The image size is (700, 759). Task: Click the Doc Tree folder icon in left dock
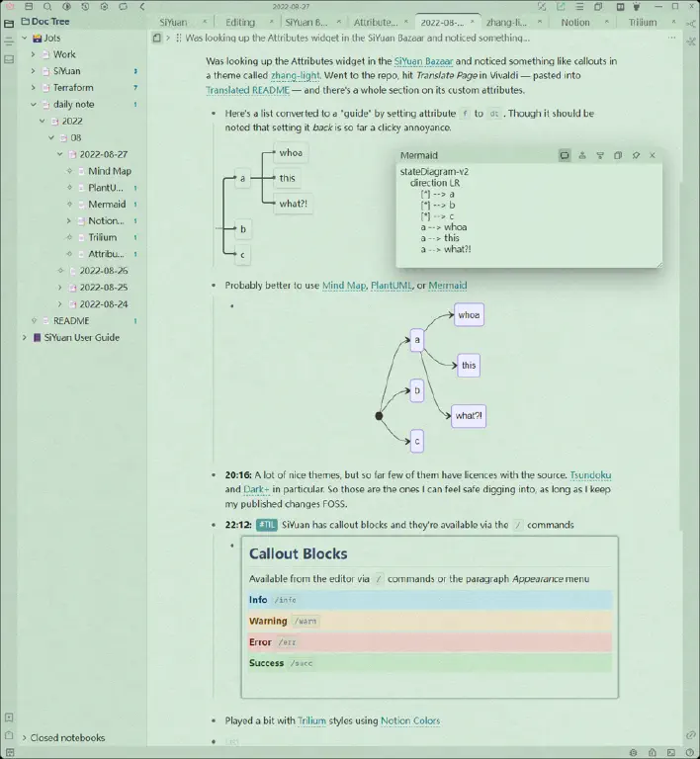[x=9, y=24]
